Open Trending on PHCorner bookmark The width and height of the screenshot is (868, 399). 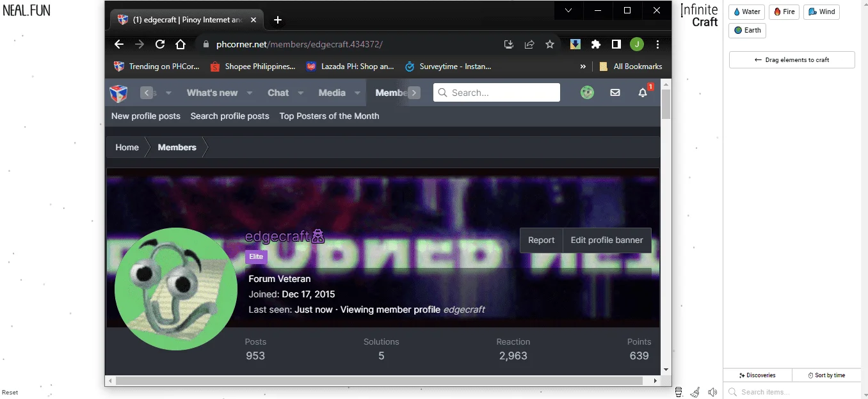(157, 66)
